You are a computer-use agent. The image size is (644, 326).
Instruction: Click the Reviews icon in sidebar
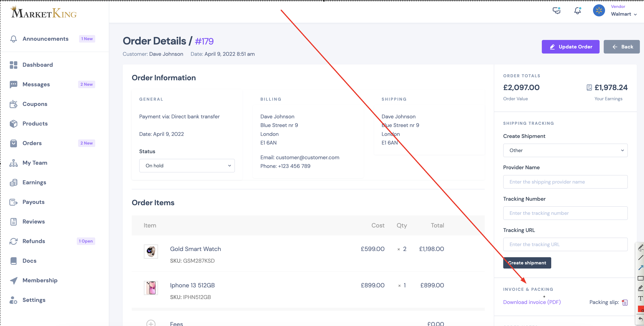[x=14, y=222]
